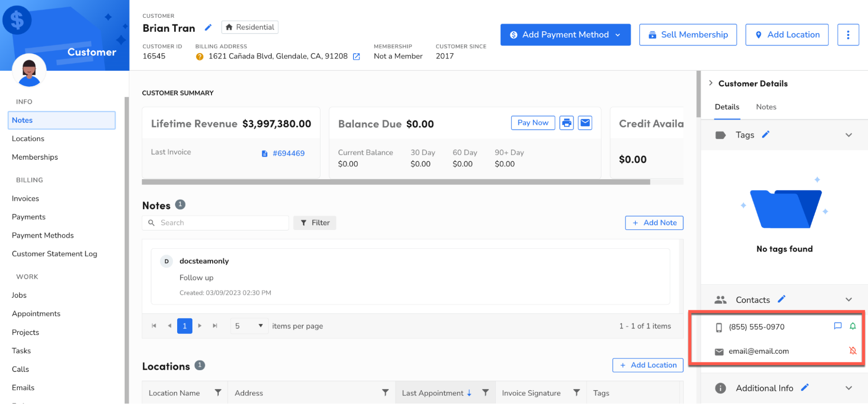Select notes page 1
The image size is (868, 404).
(x=185, y=326)
